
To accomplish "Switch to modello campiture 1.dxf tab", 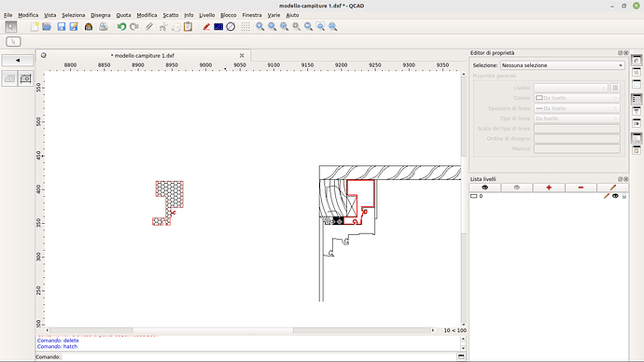I will click(143, 55).
